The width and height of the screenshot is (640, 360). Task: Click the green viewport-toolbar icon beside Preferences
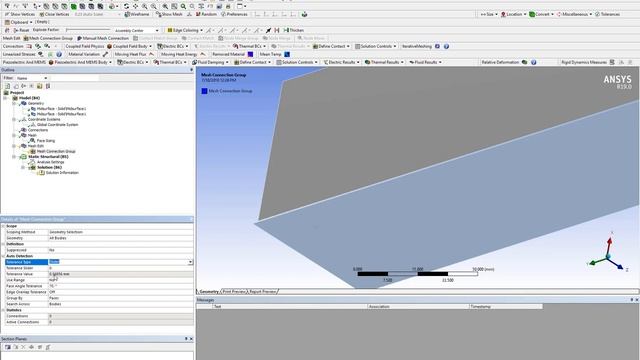(x=304, y=14)
